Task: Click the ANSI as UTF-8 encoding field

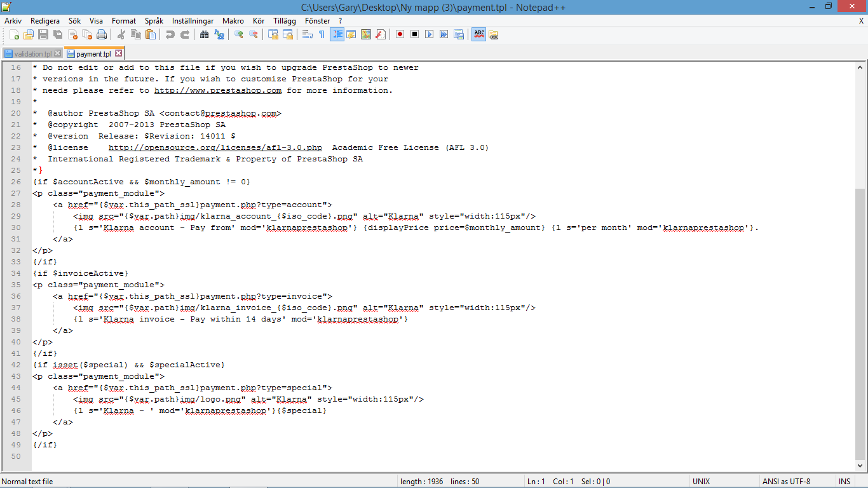Action: [797, 482]
